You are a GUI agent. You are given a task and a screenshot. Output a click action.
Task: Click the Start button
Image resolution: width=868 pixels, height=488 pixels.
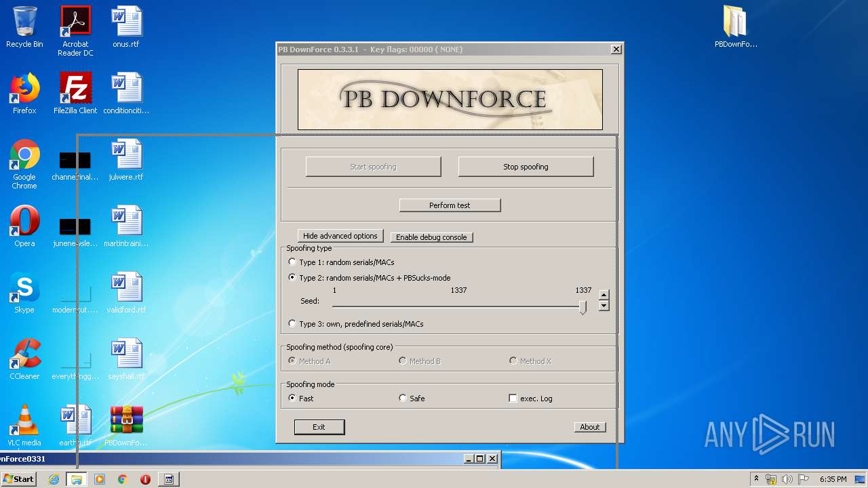[x=18, y=479]
